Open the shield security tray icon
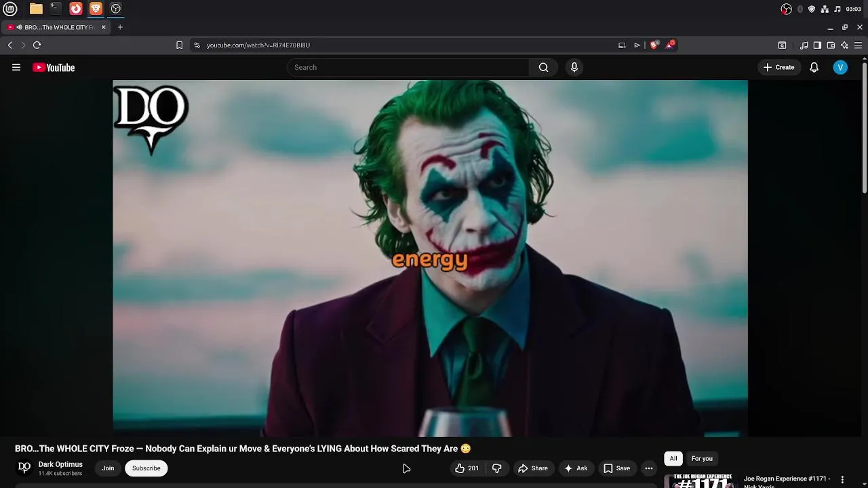868x488 pixels. [x=812, y=9]
